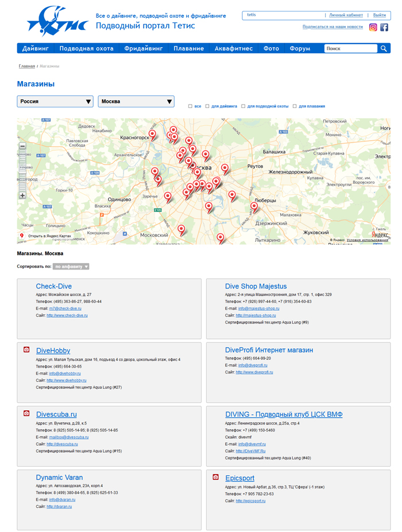This screenshot has width=402, height=532.
Task: Click the 'tetis' username text
Action: coord(252,15)
